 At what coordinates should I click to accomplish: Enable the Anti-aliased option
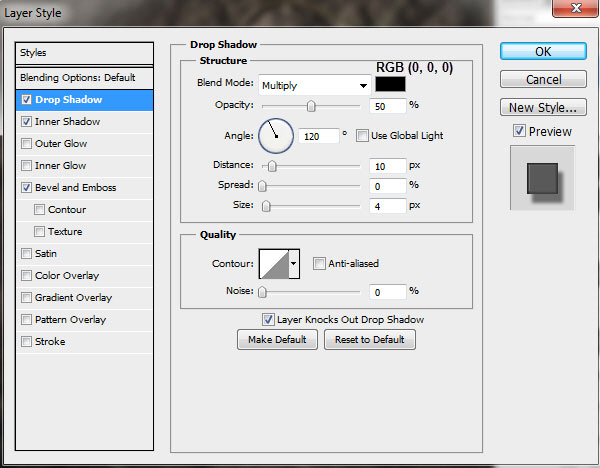319,264
